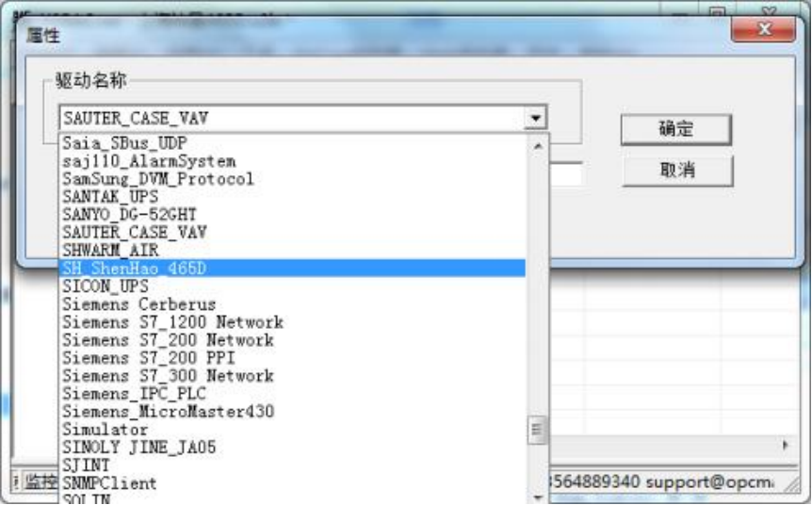This screenshot has height=505, width=812.
Task: Choose SamSung_DVM_Protocol entry
Action: point(293,179)
